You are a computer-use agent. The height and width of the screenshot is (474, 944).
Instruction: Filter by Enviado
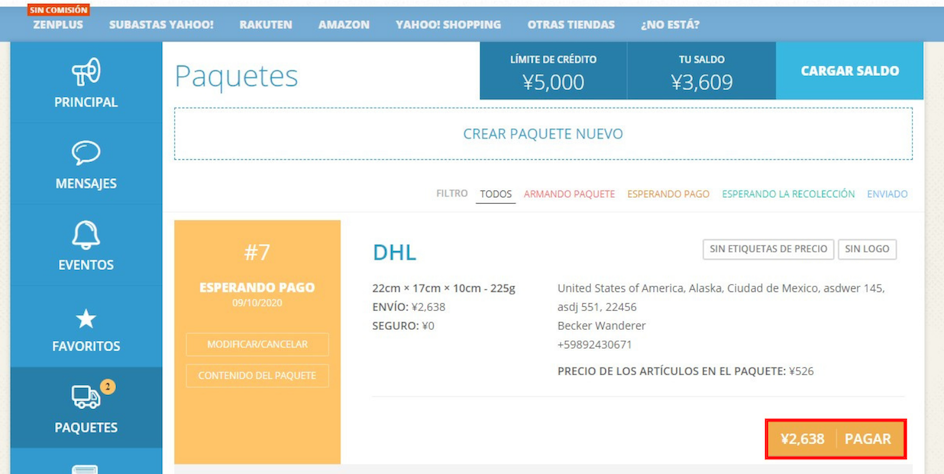pyautogui.click(x=887, y=194)
